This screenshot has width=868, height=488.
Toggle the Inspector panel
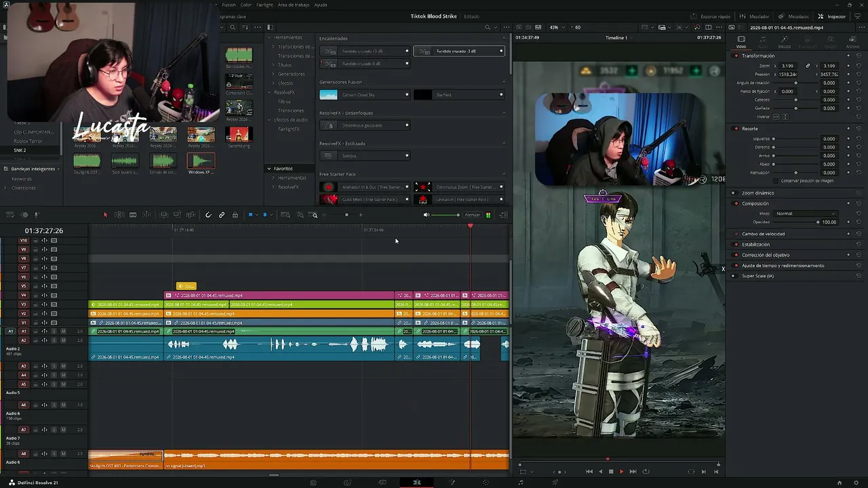[x=832, y=16]
